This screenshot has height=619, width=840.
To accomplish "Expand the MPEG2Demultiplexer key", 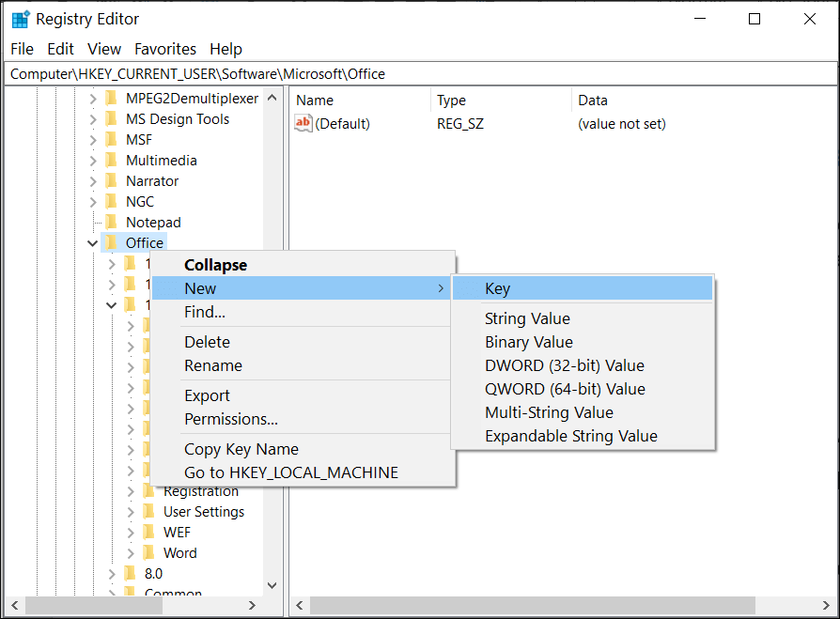I will click(x=93, y=99).
